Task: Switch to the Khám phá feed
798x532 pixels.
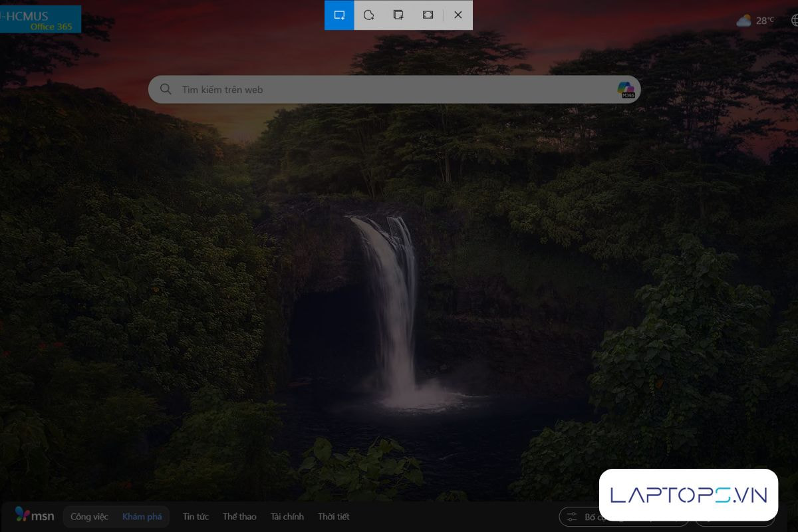Action: coord(142,517)
